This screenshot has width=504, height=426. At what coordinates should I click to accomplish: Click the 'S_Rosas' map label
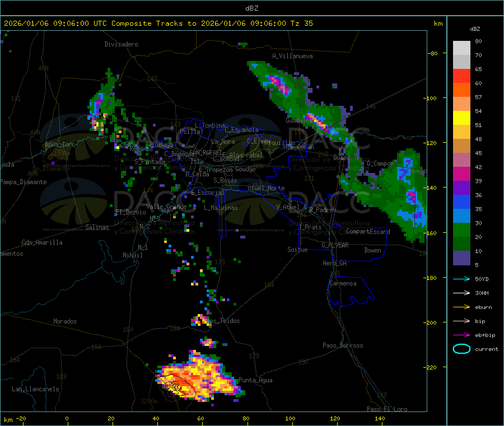(225, 180)
